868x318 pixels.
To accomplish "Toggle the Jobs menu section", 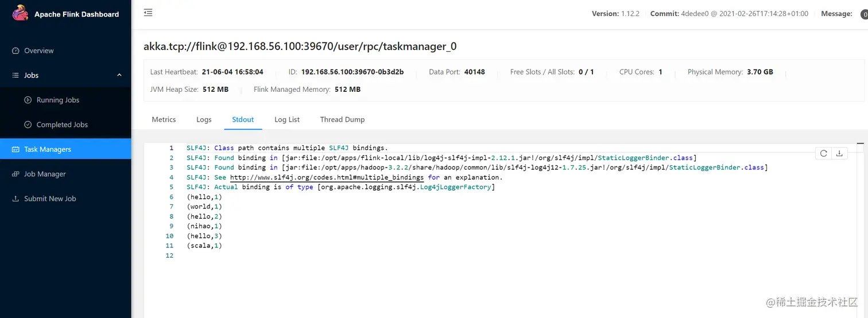I will tap(65, 75).
